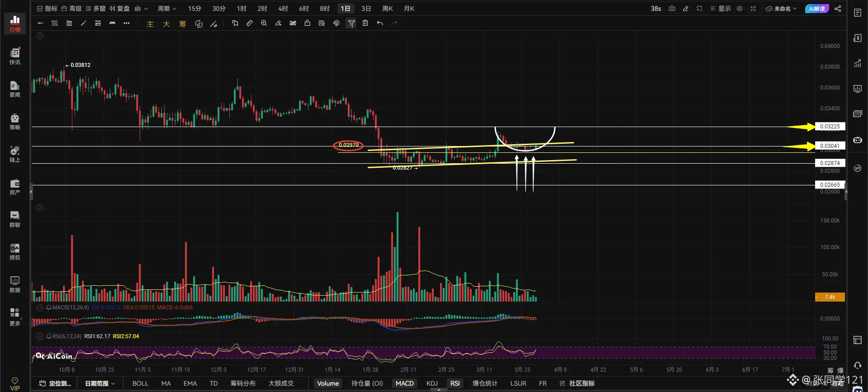Image resolution: width=868 pixels, height=392 pixels.
Task: Open the candlestick chart type dropdown
Action: 141,9
